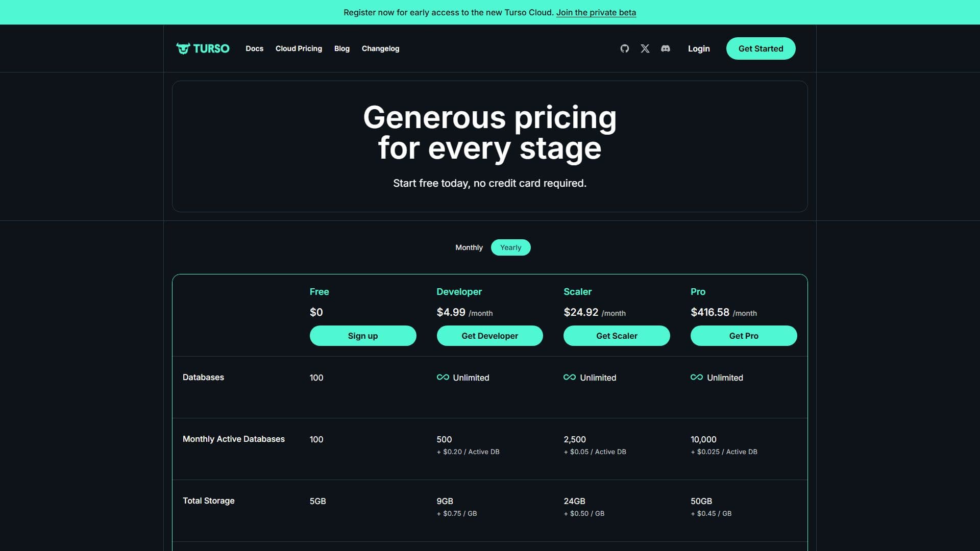
Task: Click the Total Storage row label
Action: coord(209,501)
